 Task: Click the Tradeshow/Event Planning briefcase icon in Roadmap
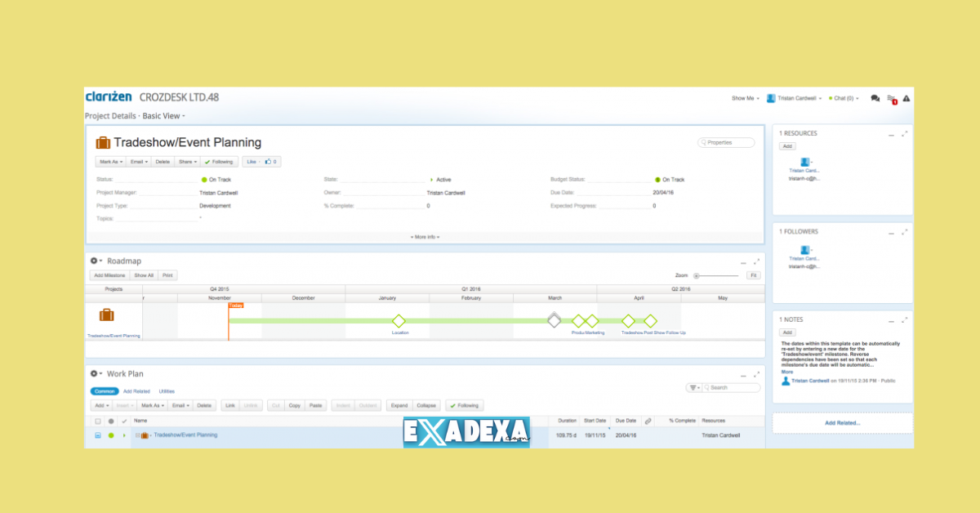pyautogui.click(x=105, y=313)
